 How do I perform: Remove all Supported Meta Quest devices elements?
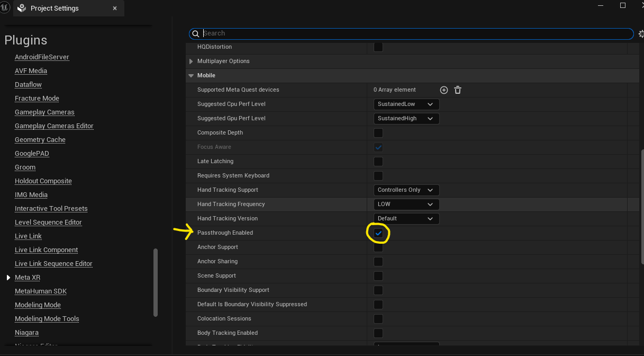458,90
